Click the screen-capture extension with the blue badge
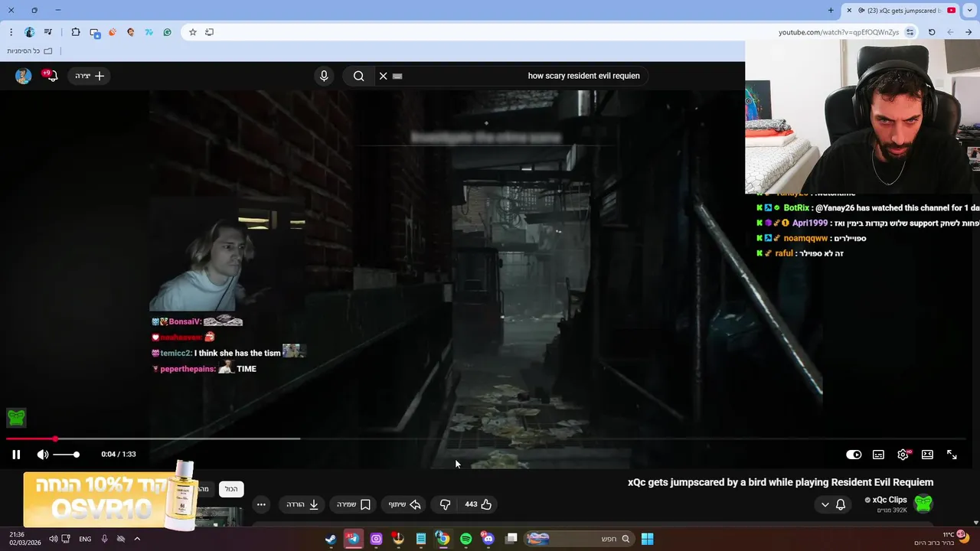Image resolution: width=980 pixels, height=551 pixels. tap(94, 32)
